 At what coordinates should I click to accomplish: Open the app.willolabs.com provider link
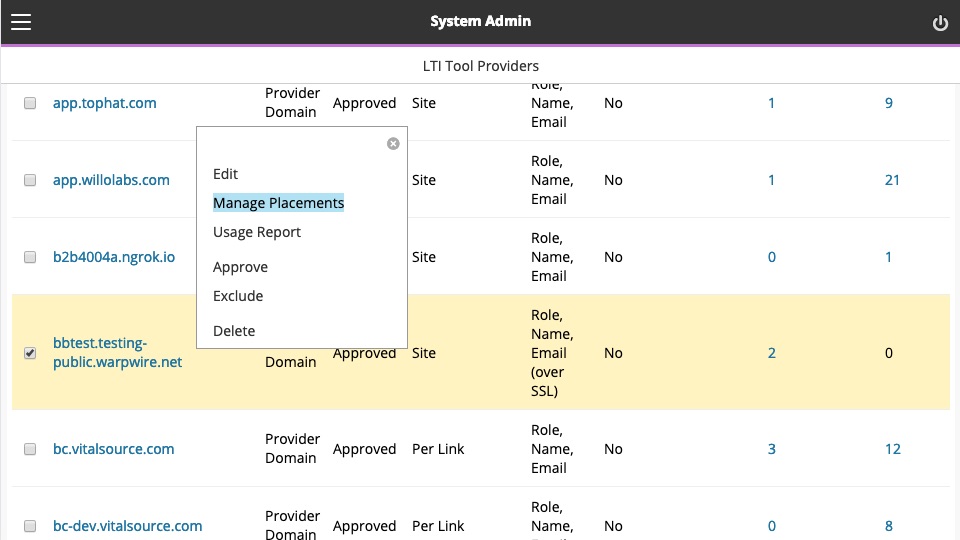coord(111,180)
